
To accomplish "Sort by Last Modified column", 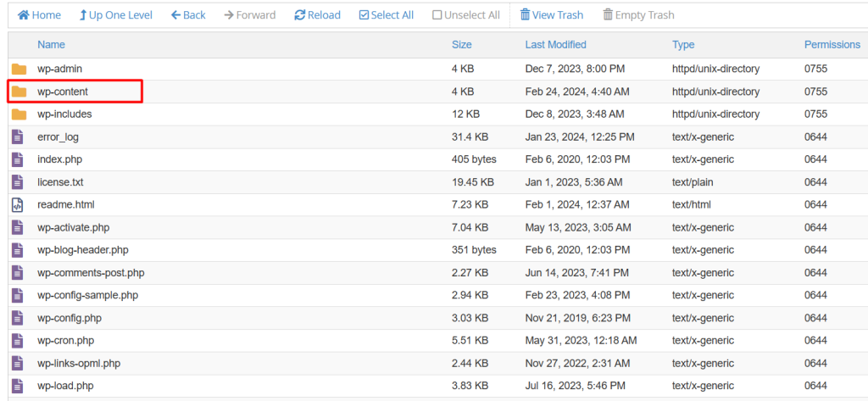I will click(555, 45).
